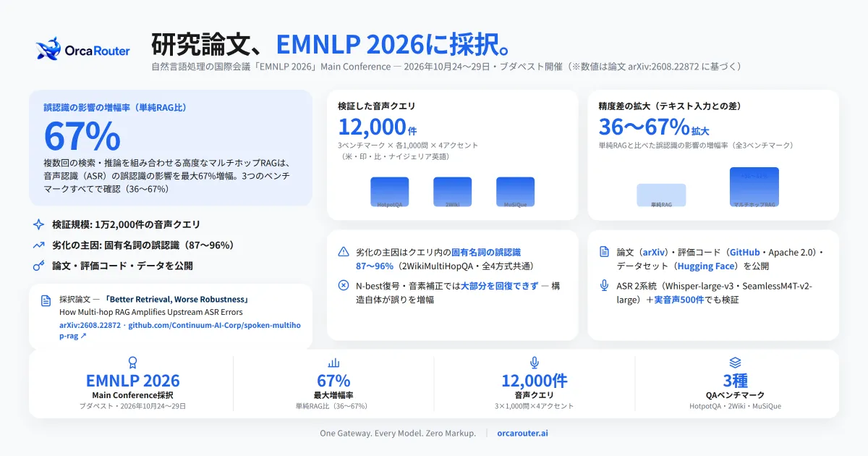Click the large 12,000件 figure in the top card
This screenshot has width=868, height=456.
click(x=378, y=127)
